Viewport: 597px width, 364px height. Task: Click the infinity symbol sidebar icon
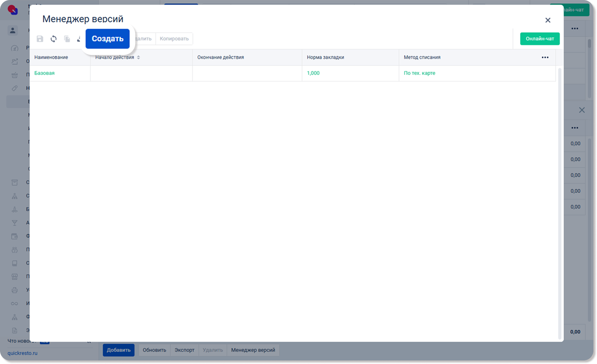(x=15, y=303)
